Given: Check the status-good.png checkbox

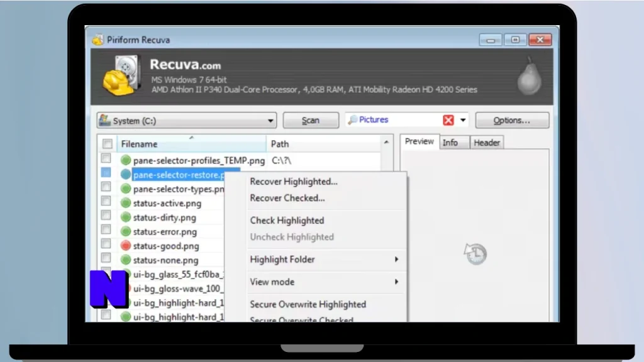Looking at the screenshot, I should pos(106,244).
